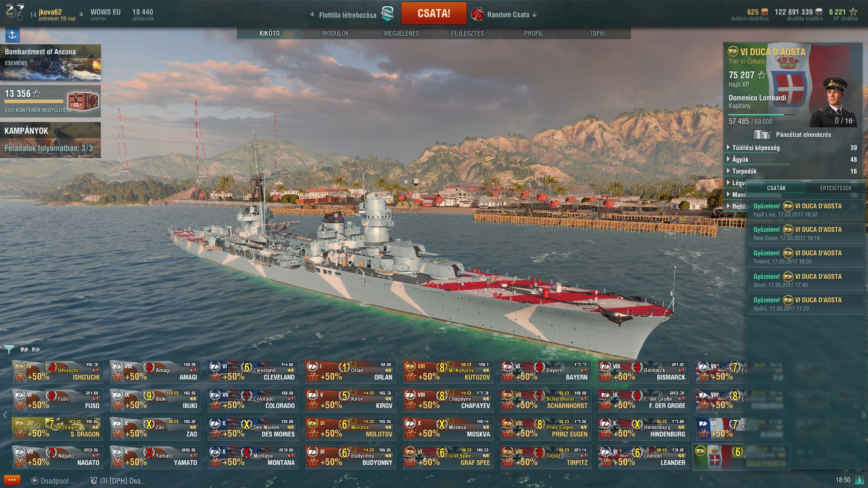This screenshot has width=868, height=488.
Task: Toggle the two-stripe carousel view mode
Action: (x=24, y=349)
